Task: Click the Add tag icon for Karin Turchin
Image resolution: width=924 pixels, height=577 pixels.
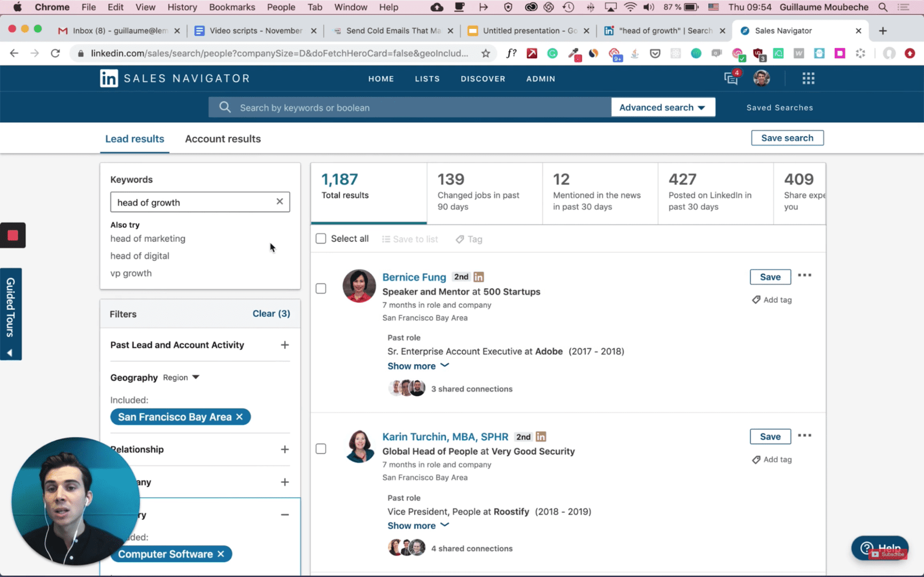Action: point(756,459)
